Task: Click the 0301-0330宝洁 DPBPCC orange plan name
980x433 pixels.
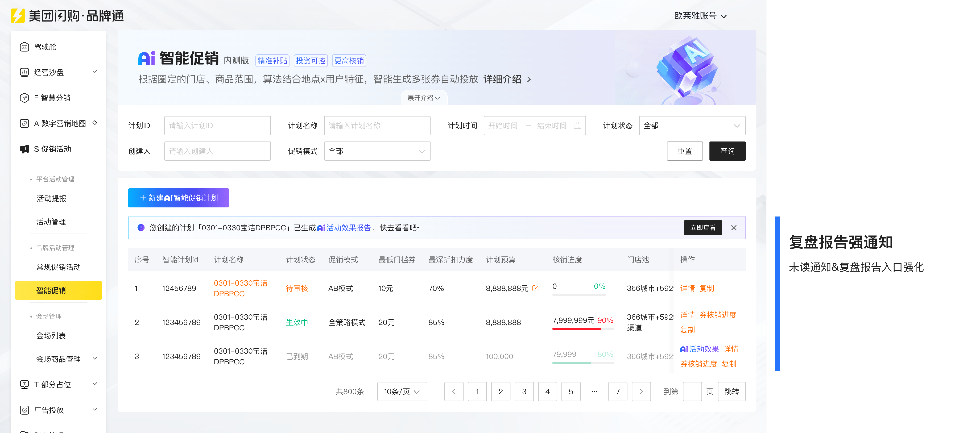Action: [240, 289]
